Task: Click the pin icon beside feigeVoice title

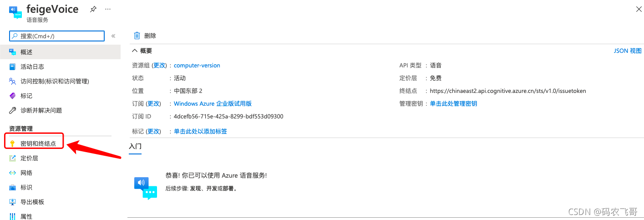Action: coord(93,9)
